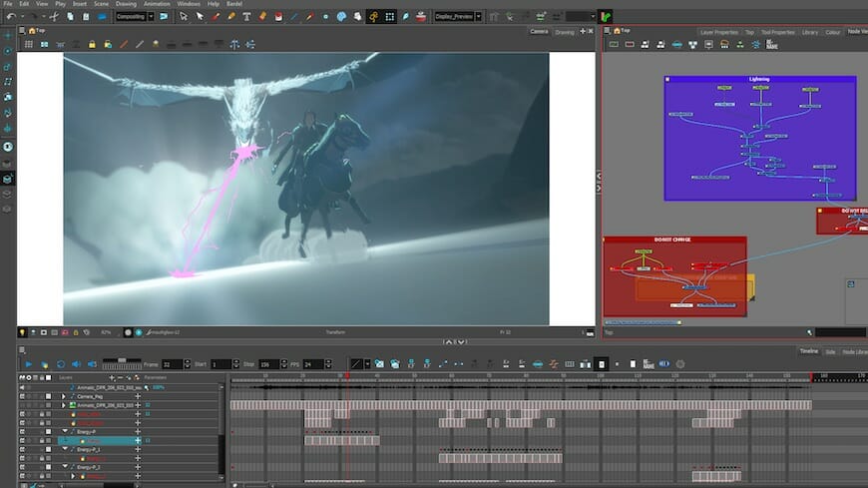Click the scissors Cut icon

click(54, 17)
